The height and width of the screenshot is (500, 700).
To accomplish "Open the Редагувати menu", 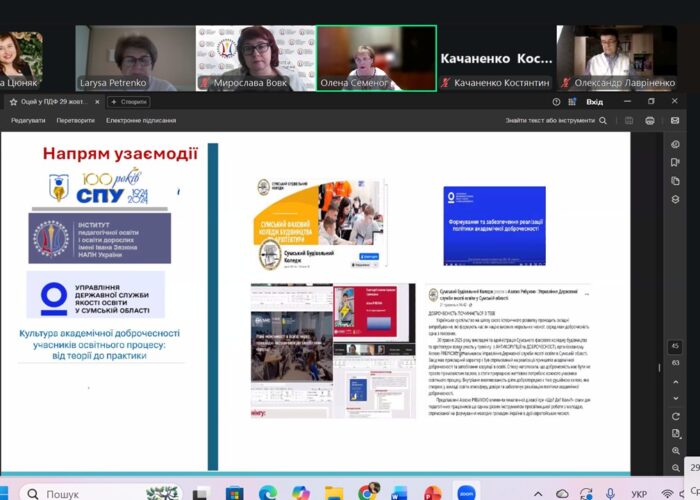I will (x=28, y=120).
